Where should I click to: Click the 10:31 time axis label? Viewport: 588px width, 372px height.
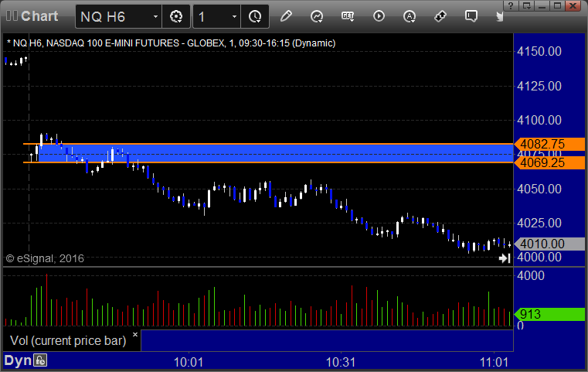tap(341, 362)
